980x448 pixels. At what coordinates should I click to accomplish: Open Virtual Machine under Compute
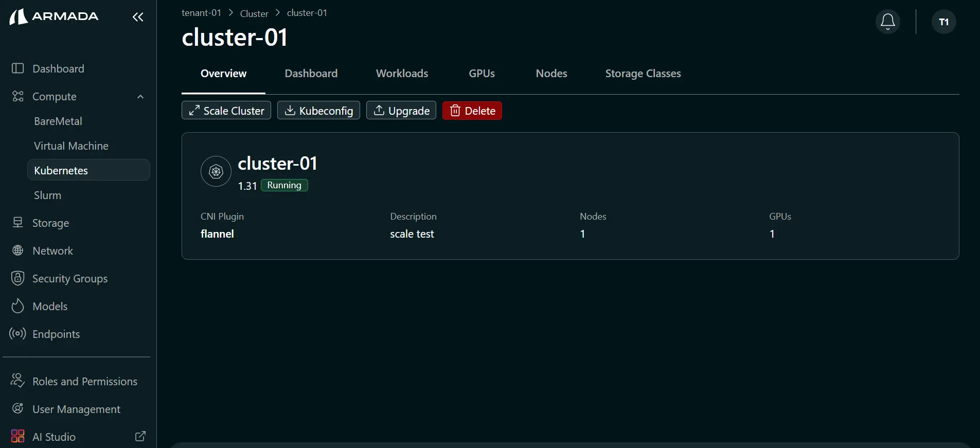tap(71, 146)
